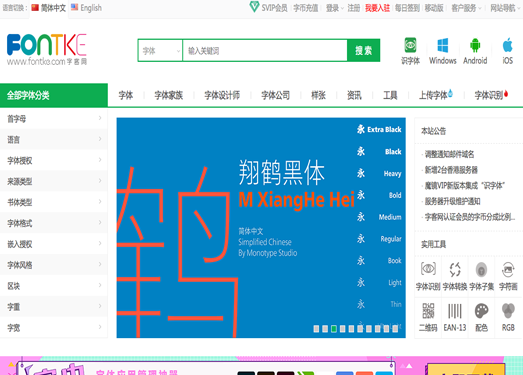Open the 字体设计师 nav item

coord(222,95)
